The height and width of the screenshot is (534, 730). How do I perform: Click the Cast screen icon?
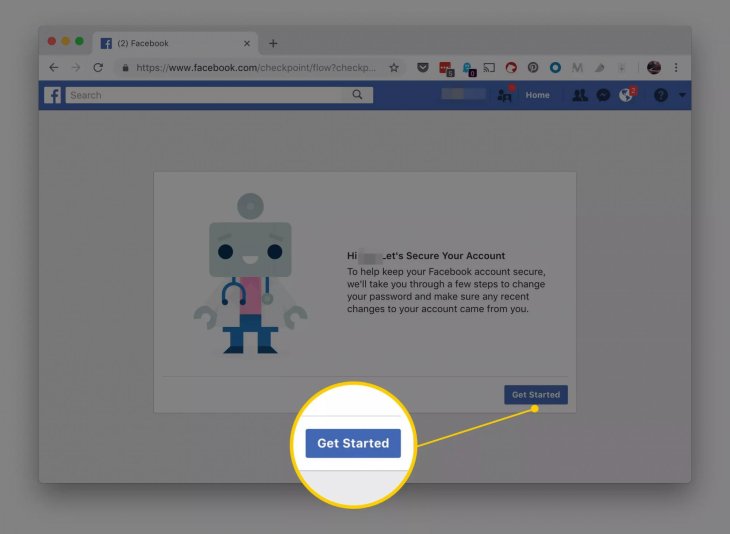click(489, 68)
